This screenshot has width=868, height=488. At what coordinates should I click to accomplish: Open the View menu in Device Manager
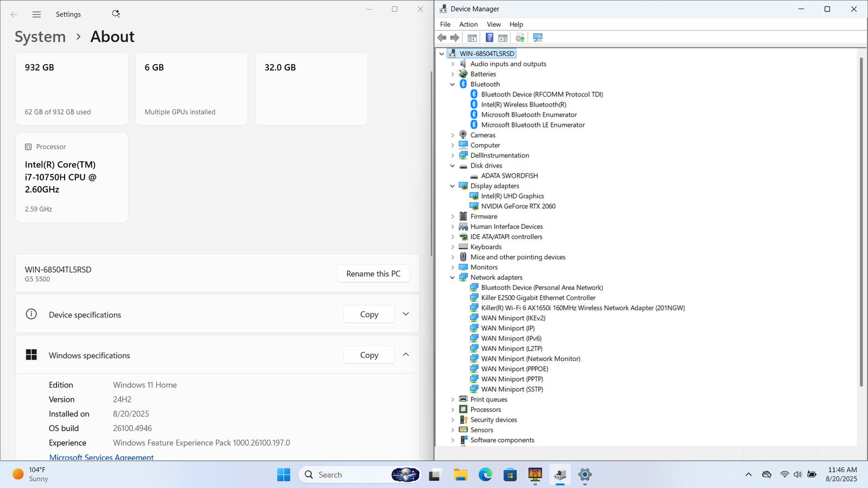494,24
